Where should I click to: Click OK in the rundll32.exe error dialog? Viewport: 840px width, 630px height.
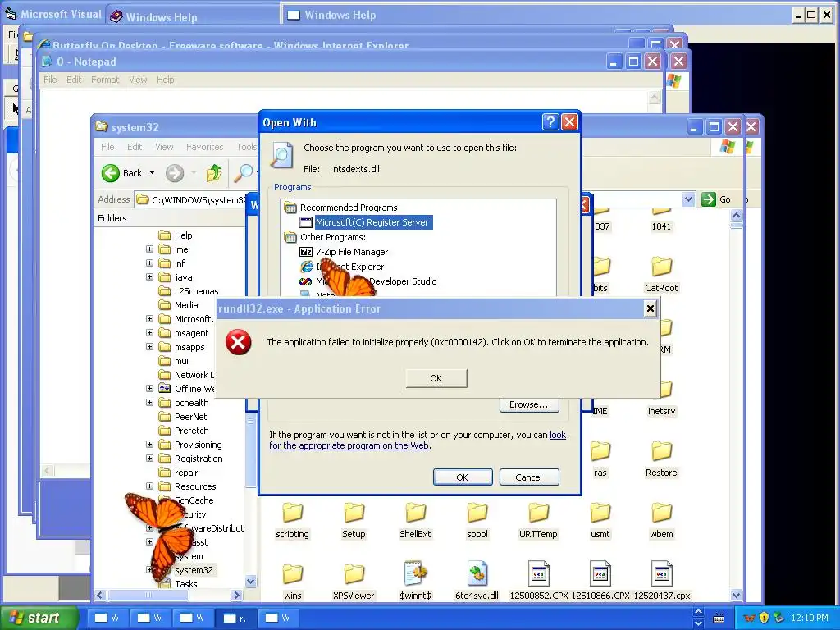(x=436, y=378)
